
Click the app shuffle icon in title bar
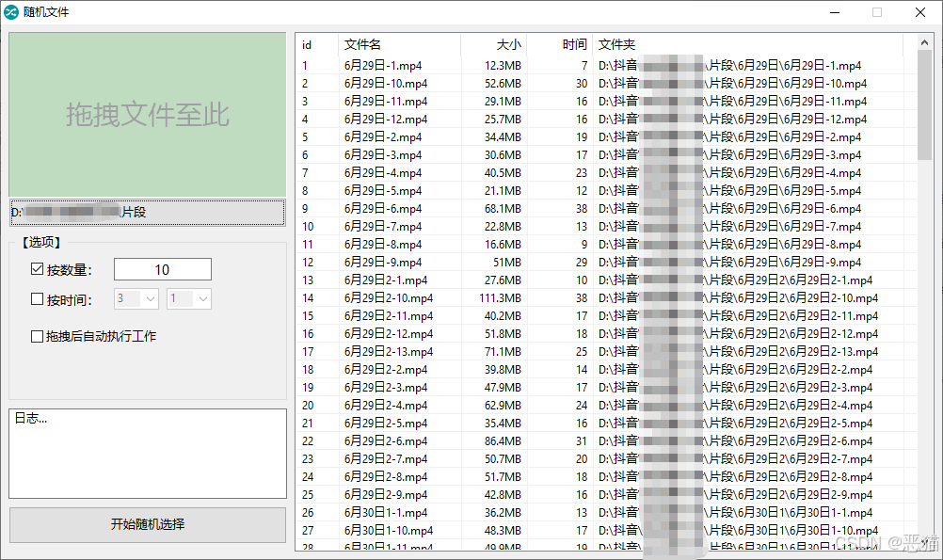coord(11,12)
